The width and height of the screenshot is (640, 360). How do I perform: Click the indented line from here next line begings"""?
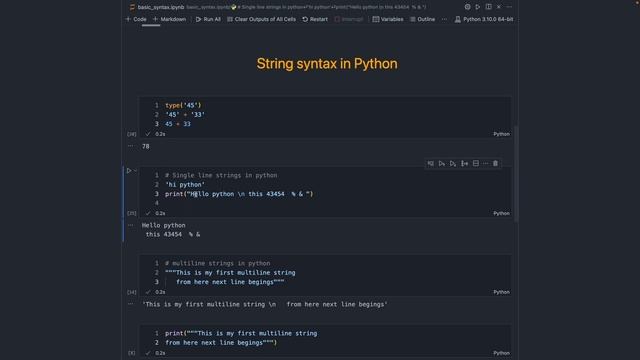[x=230, y=282]
